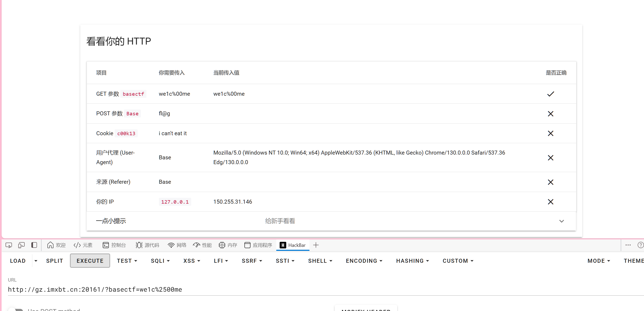Add a new DevTools tab with plus
Image resolution: width=644 pixels, height=311 pixels.
coord(316,245)
